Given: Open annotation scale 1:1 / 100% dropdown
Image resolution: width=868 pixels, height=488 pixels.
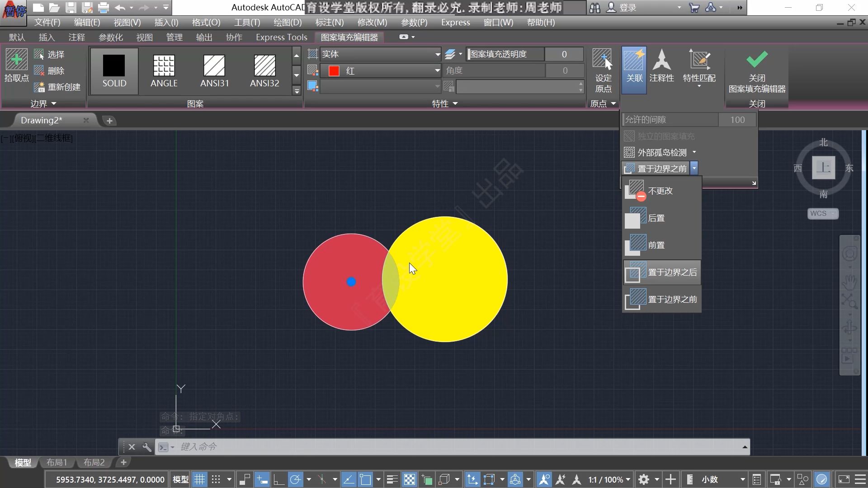Looking at the screenshot, I should point(609,479).
